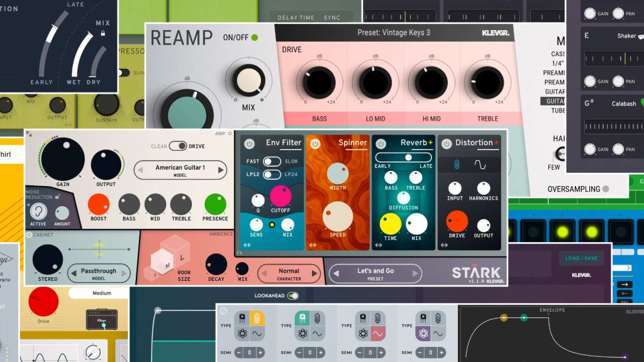Select the sine wave icon in Distortion

point(480,165)
